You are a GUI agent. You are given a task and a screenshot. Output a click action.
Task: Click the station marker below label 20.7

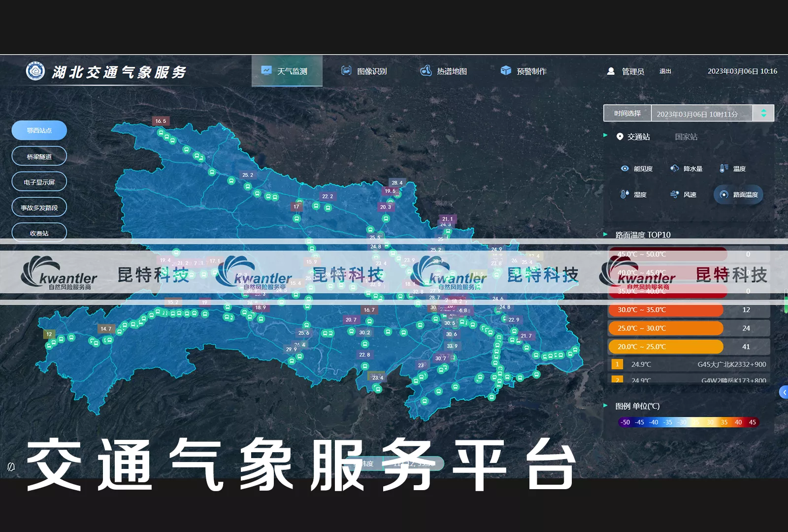[x=351, y=331]
